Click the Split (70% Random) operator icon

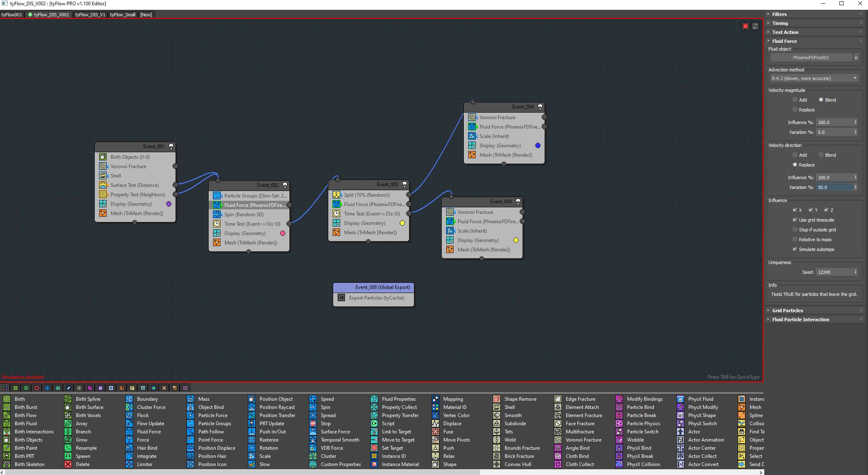point(336,195)
